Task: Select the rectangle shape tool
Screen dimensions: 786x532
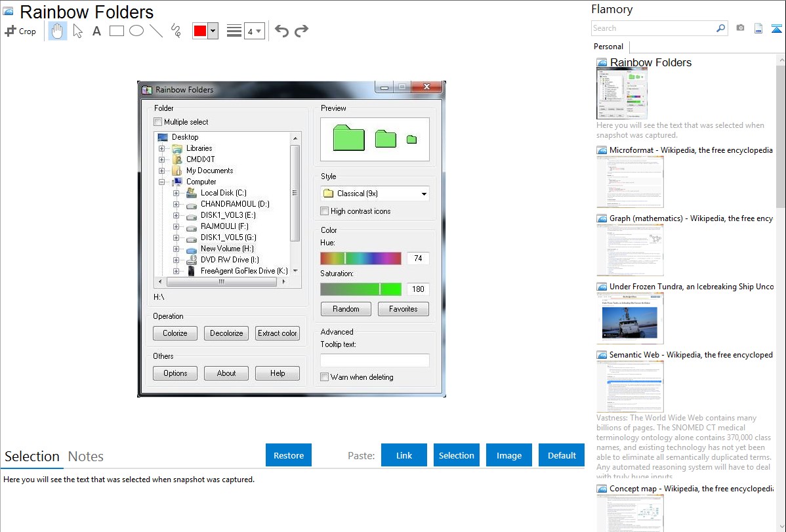Action: pos(117,31)
